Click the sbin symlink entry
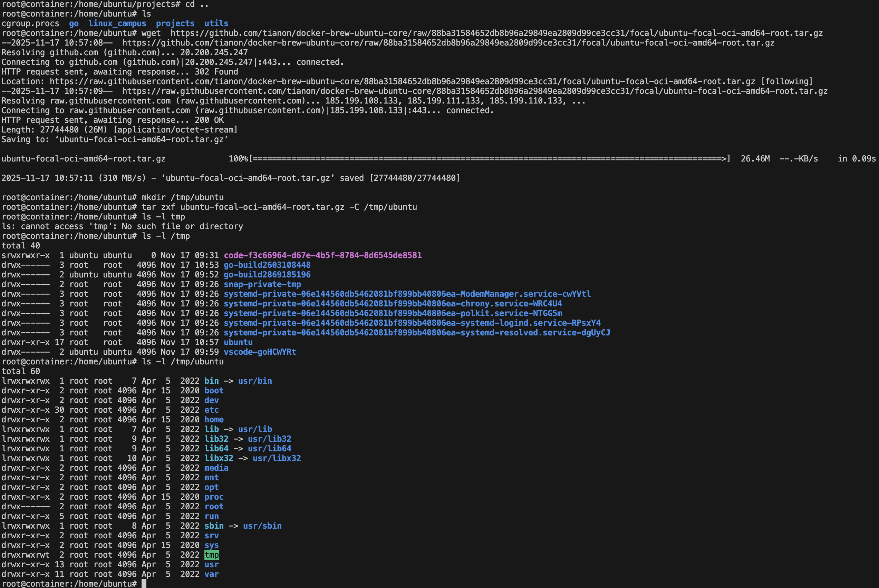This screenshot has width=879, height=588. point(214,526)
